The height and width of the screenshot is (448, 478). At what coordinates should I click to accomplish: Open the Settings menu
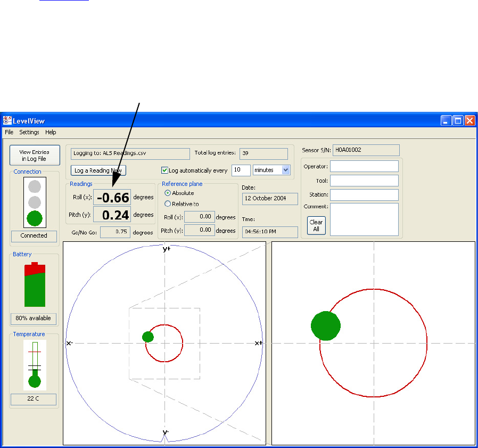[29, 132]
